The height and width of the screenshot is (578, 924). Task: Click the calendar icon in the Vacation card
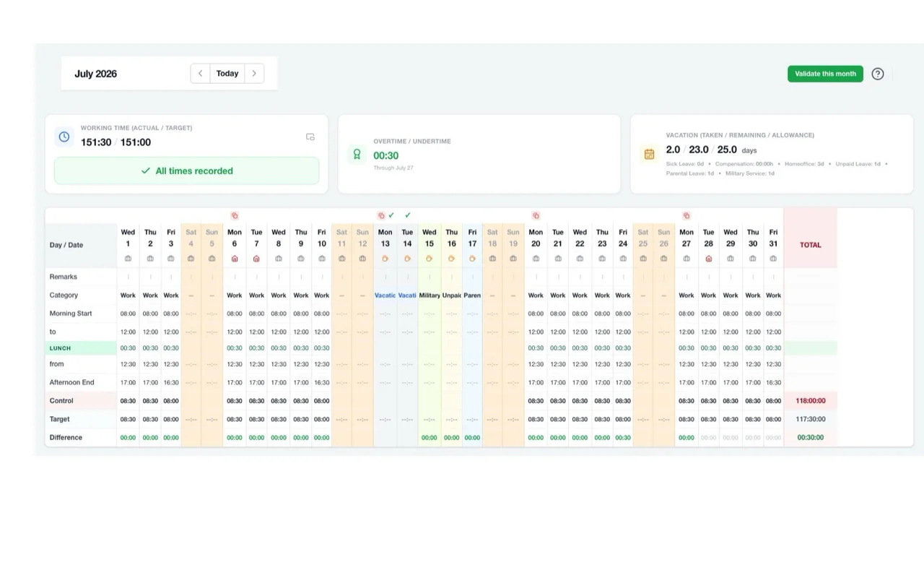tap(649, 154)
